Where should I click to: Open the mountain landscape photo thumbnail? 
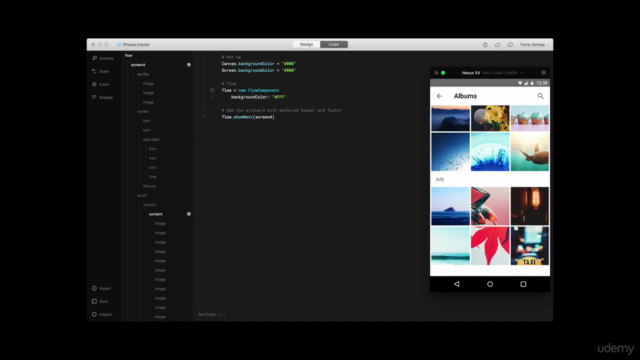(x=451, y=118)
